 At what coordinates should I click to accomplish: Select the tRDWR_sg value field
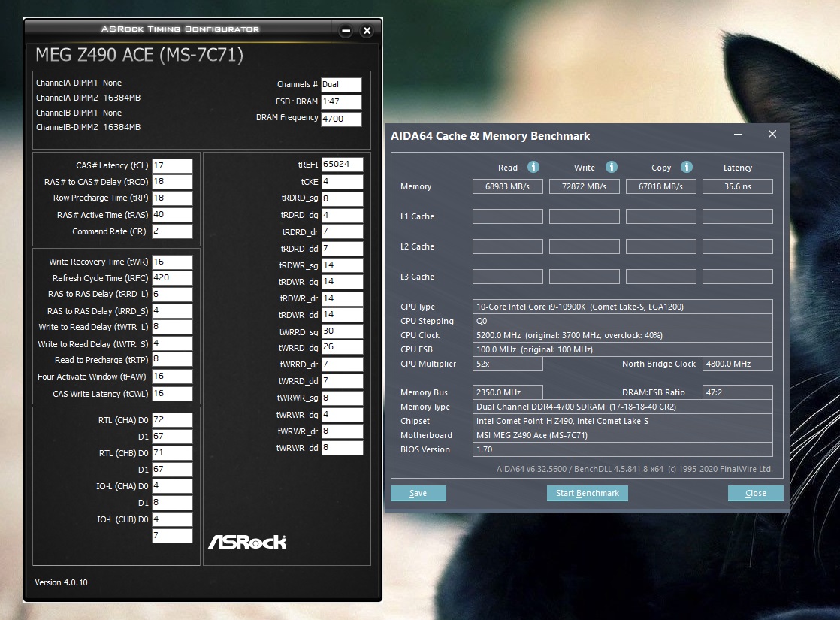(x=343, y=265)
